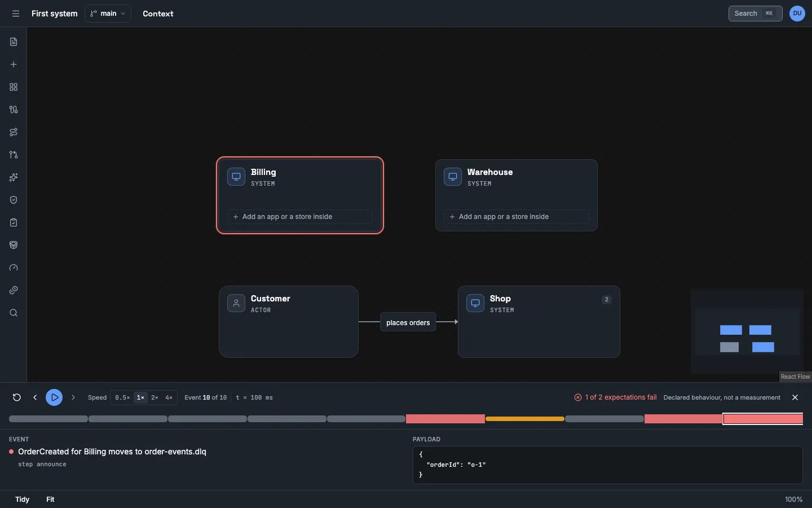Click Add an app or store inside Warehouse
This screenshot has width=812, height=508.
517,217
